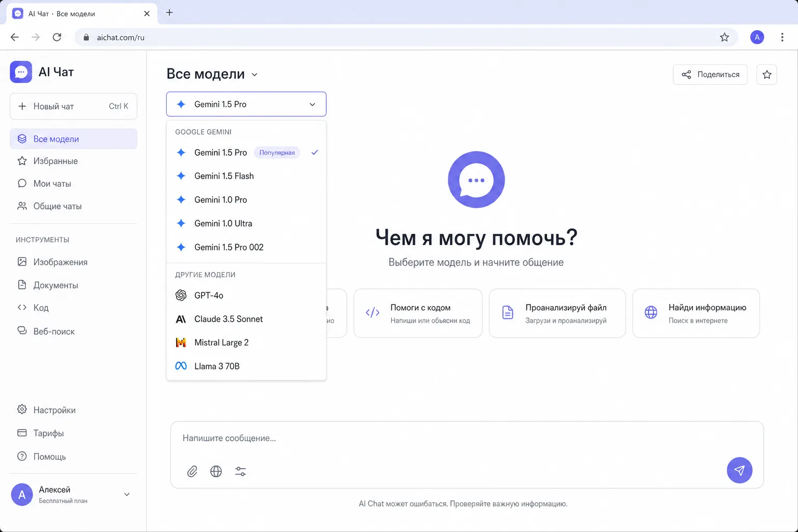The height and width of the screenshot is (532, 798).
Task: Select Gemini 1.5 Flash model
Action: [x=246, y=176]
